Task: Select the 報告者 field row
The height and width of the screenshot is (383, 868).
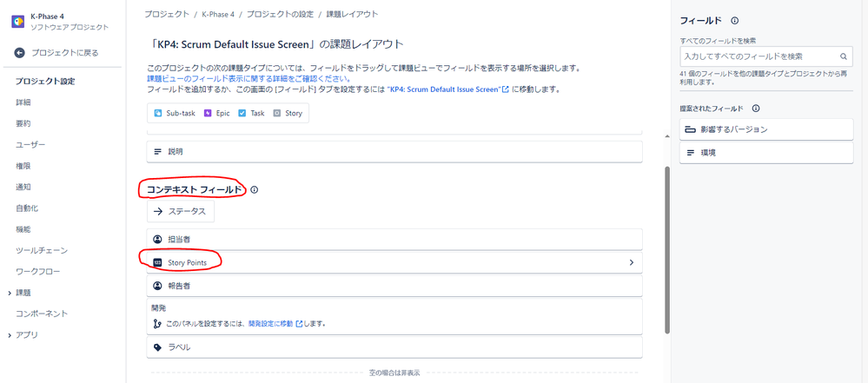Action: [394, 286]
